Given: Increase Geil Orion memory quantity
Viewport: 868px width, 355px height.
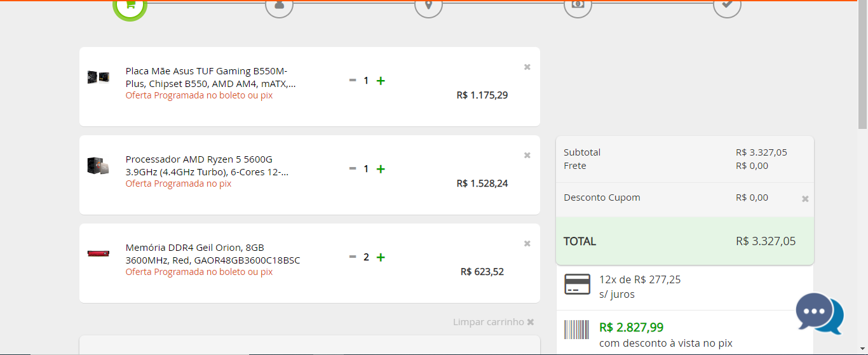Looking at the screenshot, I should [381, 257].
